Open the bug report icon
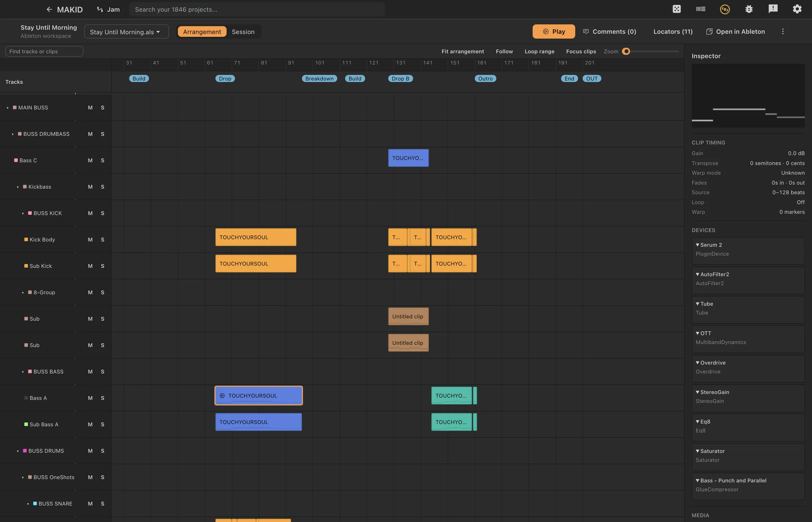Screen dimensions: 812x522 [749, 9]
